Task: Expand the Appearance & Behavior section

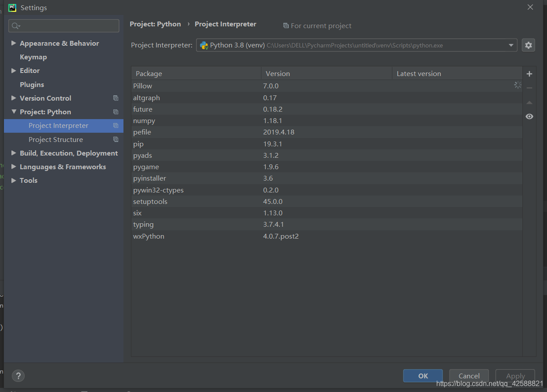Action: pyautogui.click(x=14, y=43)
